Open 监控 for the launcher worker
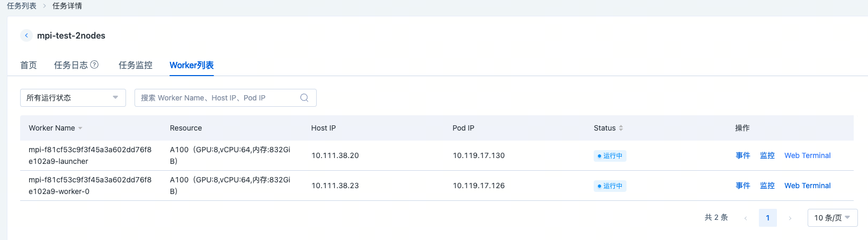 [x=767, y=155]
